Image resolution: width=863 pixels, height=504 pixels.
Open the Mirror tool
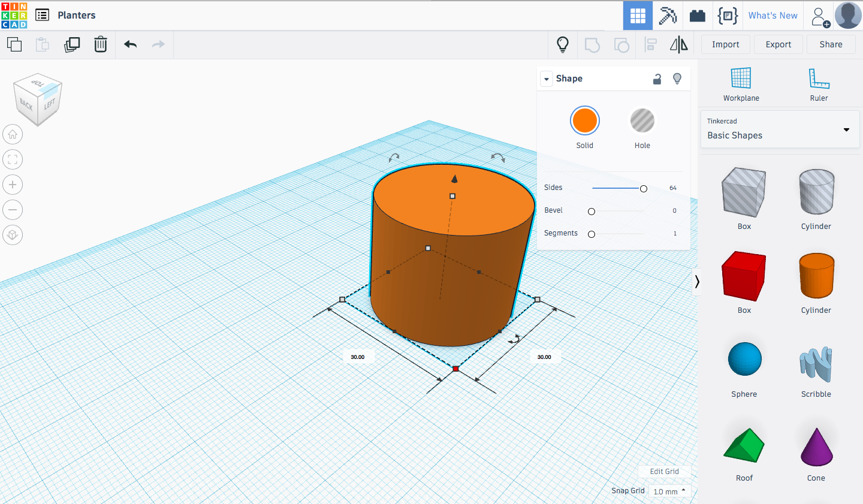tap(679, 44)
